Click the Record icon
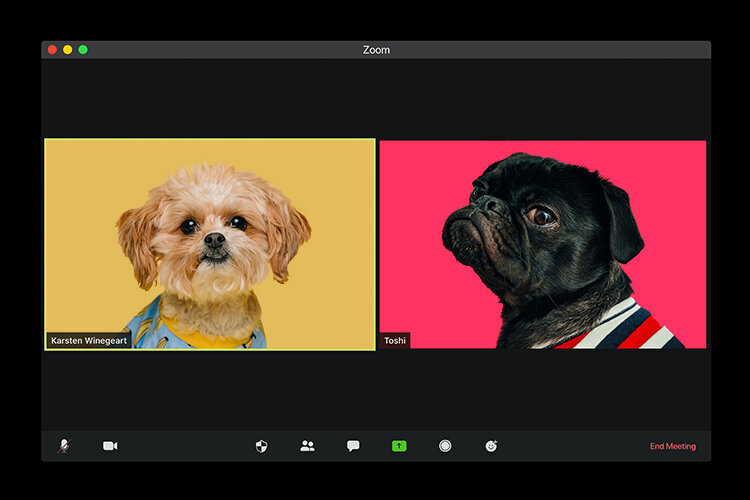Viewport: 750px width, 500px height. click(445, 446)
